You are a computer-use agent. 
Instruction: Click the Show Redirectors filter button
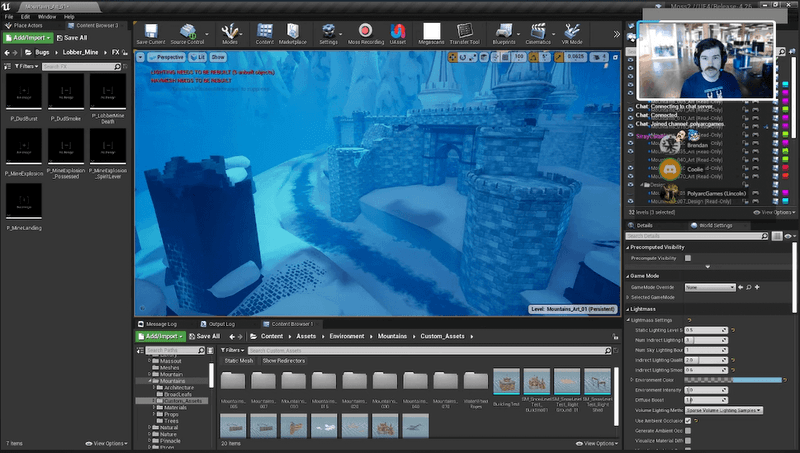tap(282, 359)
